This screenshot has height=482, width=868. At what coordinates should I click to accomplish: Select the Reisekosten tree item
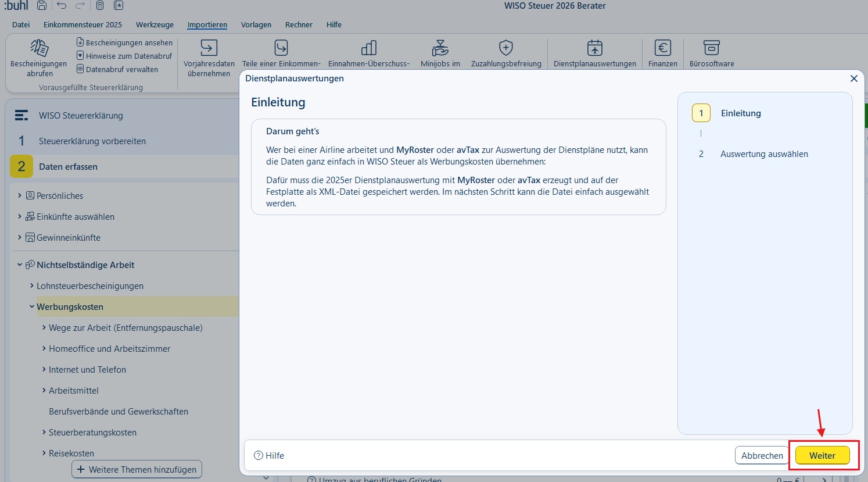coord(71,453)
